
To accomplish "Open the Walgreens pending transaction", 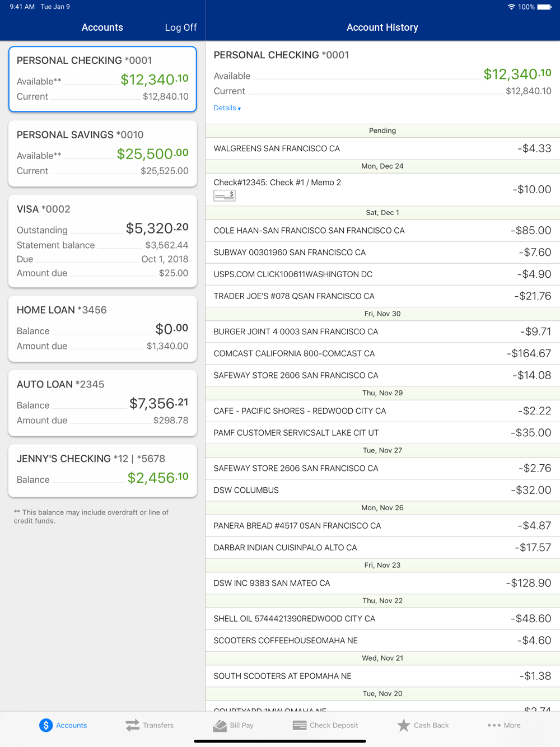I will coord(382,148).
